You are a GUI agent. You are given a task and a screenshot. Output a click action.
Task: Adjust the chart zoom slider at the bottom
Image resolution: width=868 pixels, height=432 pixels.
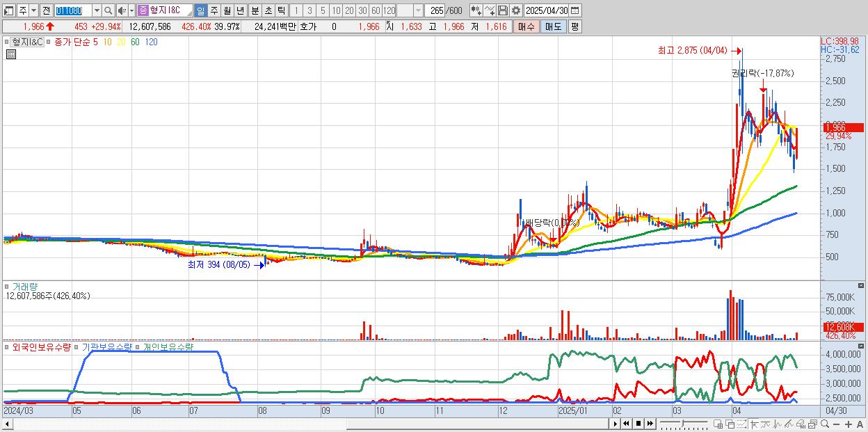coord(684,424)
